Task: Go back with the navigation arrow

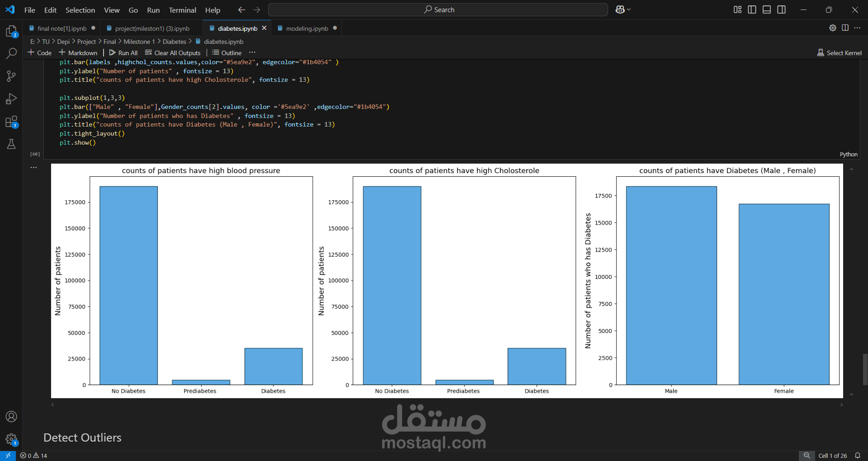Action: click(241, 9)
